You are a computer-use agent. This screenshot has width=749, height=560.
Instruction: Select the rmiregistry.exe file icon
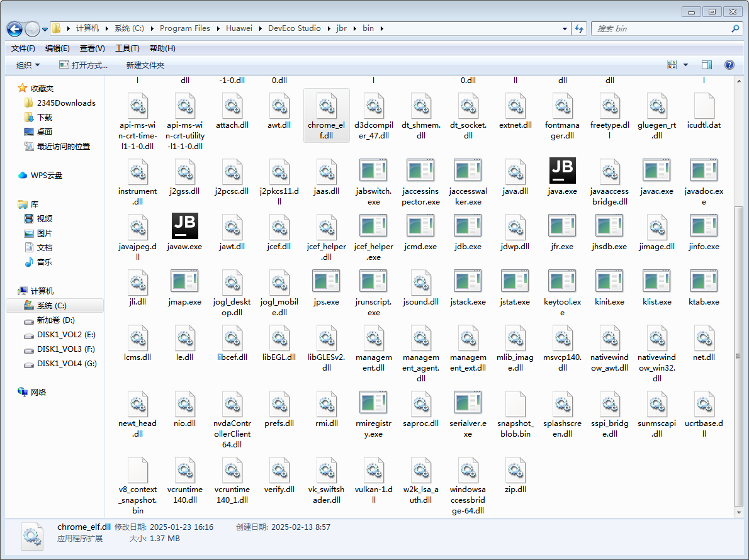373,403
